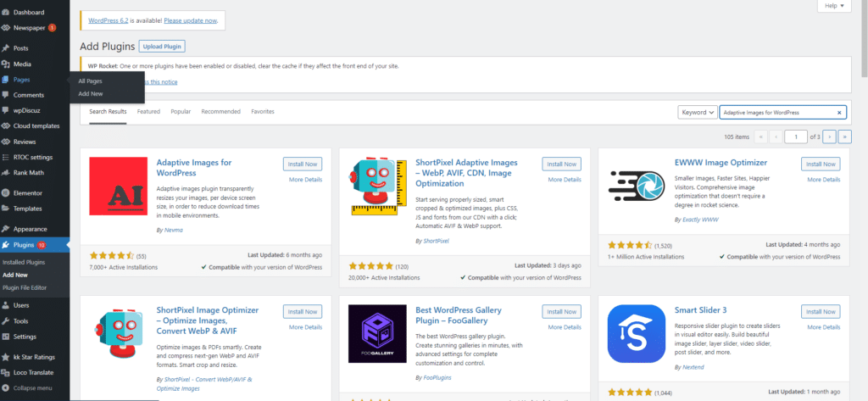This screenshot has height=401, width=868.
Task: Click the Smart Slider 3 logo
Action: point(636,333)
